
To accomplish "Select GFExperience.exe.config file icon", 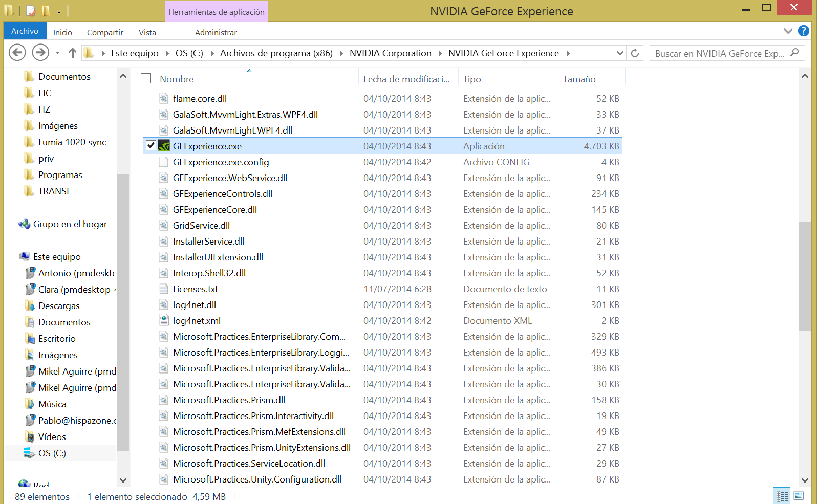I will click(164, 162).
